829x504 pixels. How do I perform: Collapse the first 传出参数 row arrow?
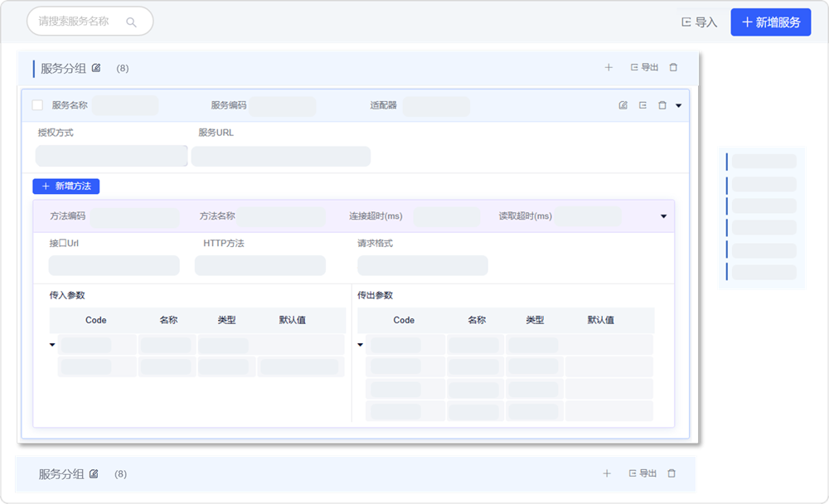(x=361, y=345)
